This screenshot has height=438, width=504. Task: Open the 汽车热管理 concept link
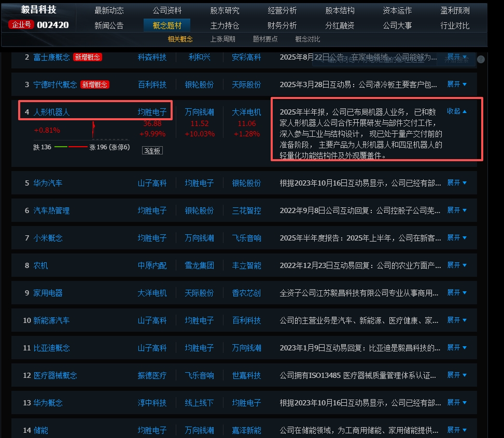pos(51,210)
